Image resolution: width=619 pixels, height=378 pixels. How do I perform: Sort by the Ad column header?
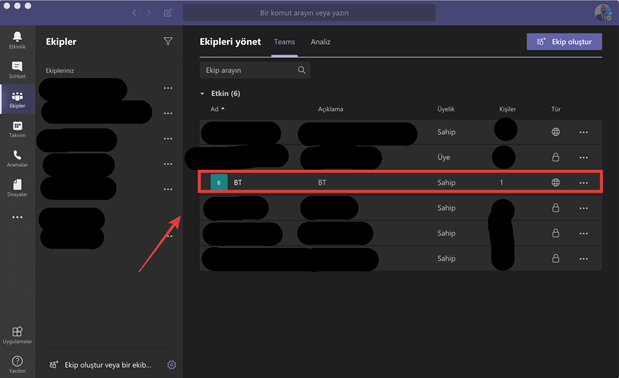[217, 109]
